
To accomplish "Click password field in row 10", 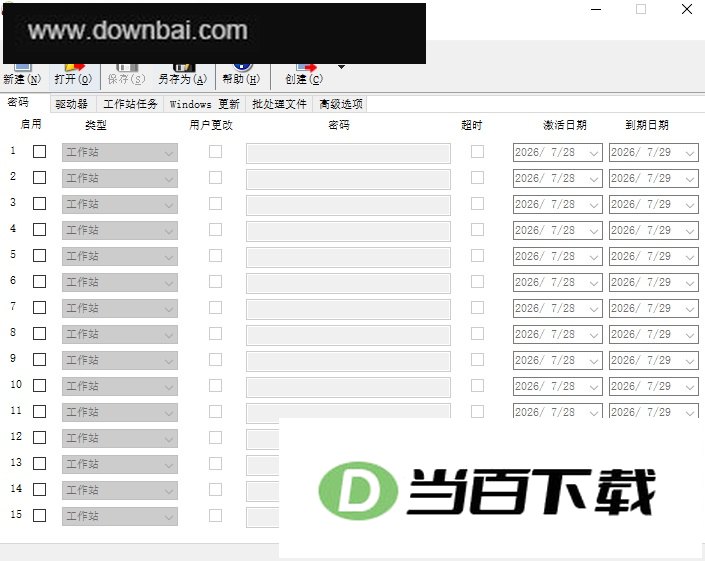I will point(348,387).
